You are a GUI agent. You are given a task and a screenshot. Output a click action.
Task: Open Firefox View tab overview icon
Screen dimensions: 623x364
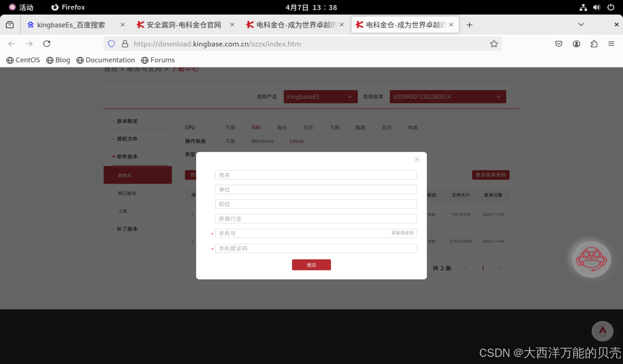pyautogui.click(x=10, y=25)
